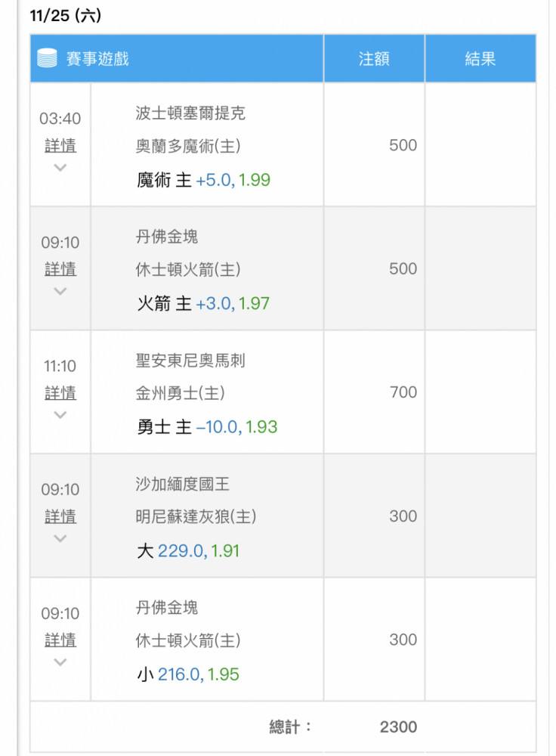
Task: Click the coin stack icon in header
Action: [x=48, y=58]
